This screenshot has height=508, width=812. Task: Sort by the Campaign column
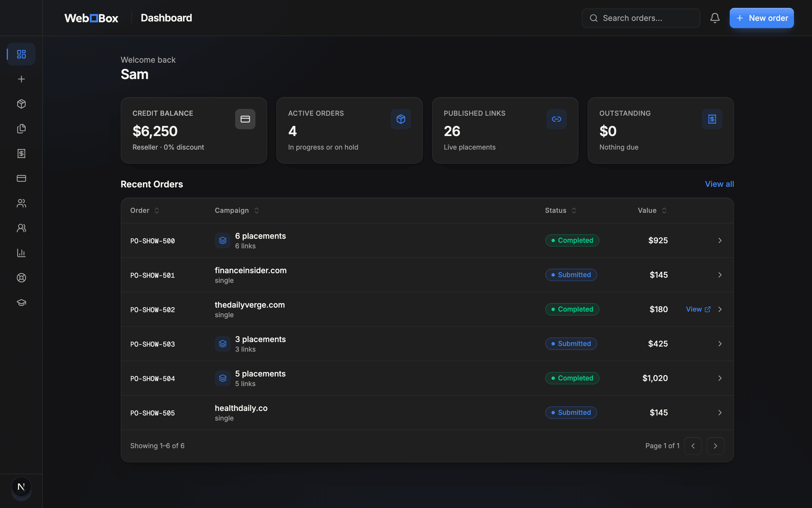[x=237, y=210]
